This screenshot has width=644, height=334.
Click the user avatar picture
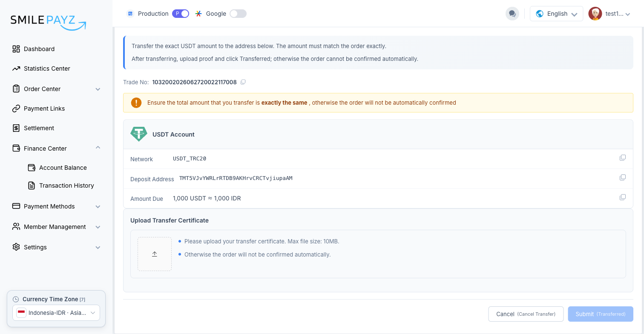click(x=595, y=14)
